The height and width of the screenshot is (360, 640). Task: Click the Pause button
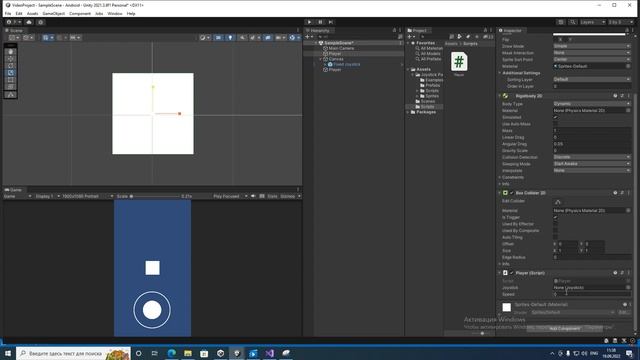pyautogui.click(x=320, y=22)
